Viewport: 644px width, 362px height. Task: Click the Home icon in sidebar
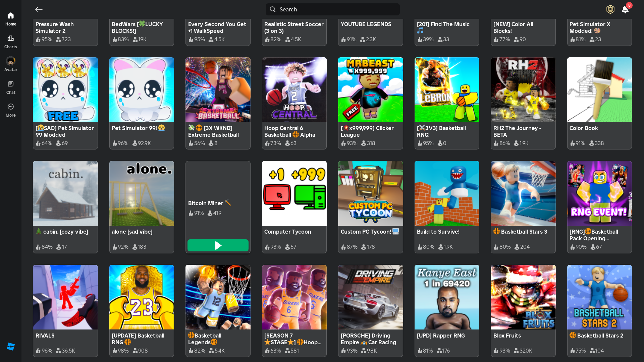(11, 16)
